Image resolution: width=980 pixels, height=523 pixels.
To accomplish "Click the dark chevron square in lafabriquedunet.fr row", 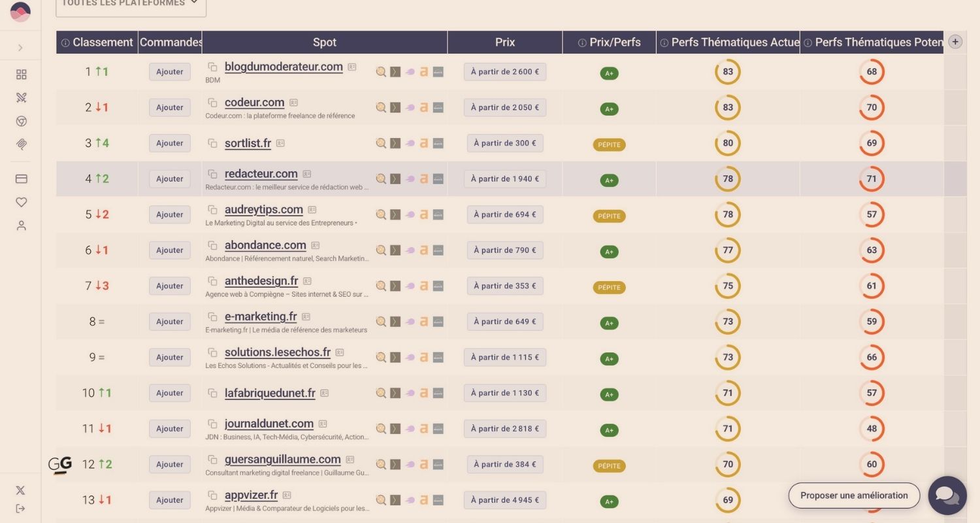I will [395, 393].
